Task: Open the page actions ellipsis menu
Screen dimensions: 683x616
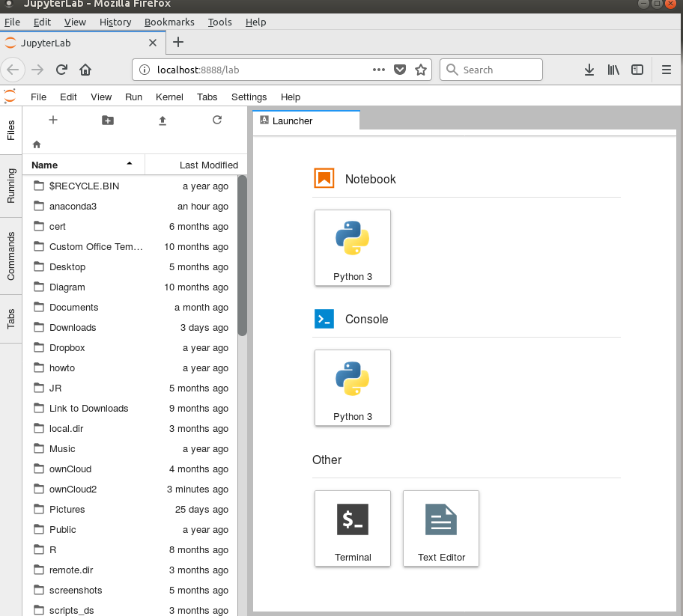Action: pyautogui.click(x=379, y=70)
